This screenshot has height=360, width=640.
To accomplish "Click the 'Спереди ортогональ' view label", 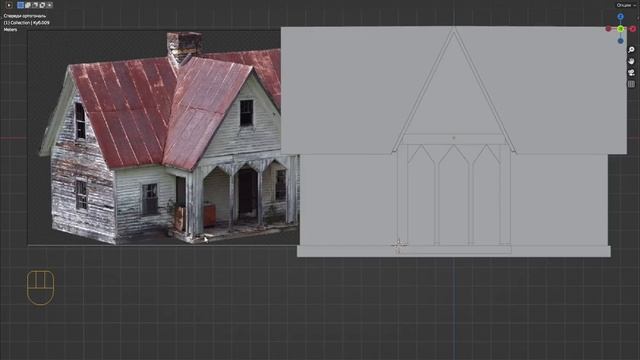I will pyautogui.click(x=25, y=16).
